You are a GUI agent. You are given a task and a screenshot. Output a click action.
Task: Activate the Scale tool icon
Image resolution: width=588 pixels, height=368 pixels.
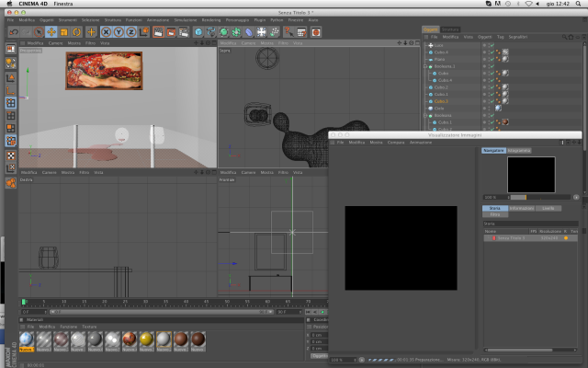point(64,32)
